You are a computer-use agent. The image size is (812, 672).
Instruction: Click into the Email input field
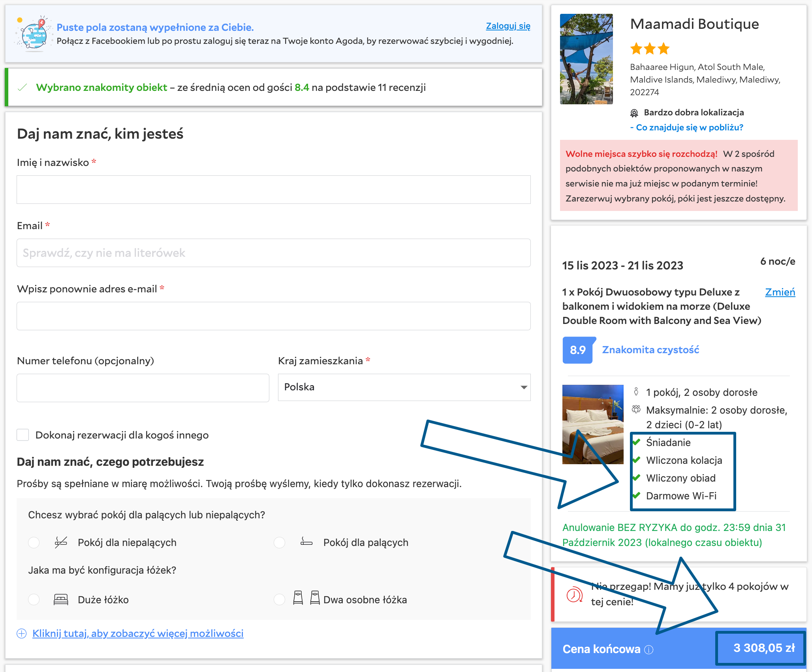273,253
